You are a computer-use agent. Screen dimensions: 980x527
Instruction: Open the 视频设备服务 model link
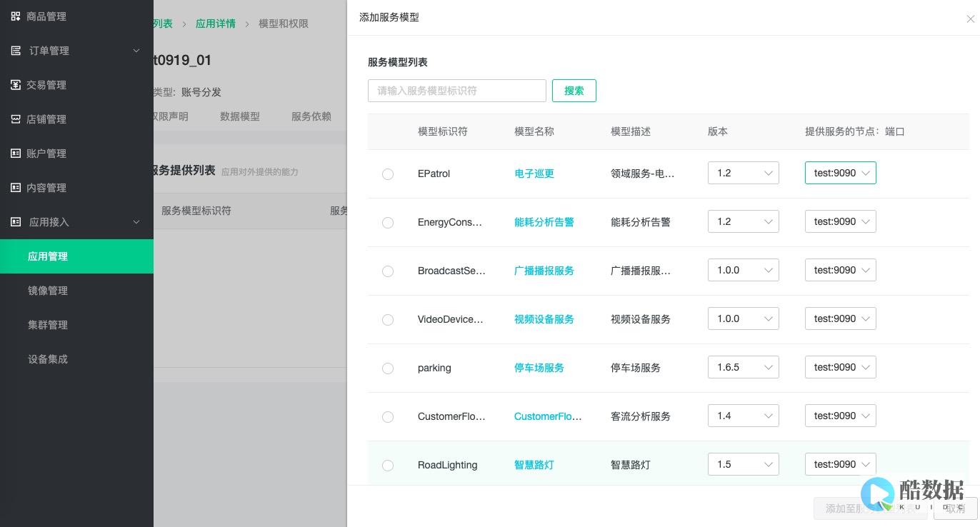[544, 319]
